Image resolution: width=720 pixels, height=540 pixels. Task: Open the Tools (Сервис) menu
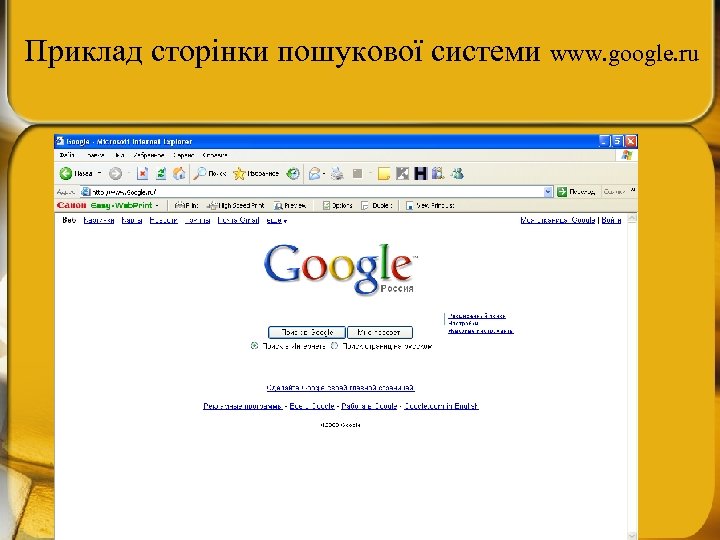point(184,155)
